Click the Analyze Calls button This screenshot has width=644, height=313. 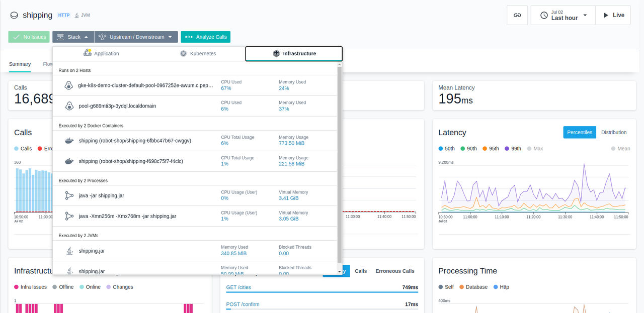(x=206, y=37)
